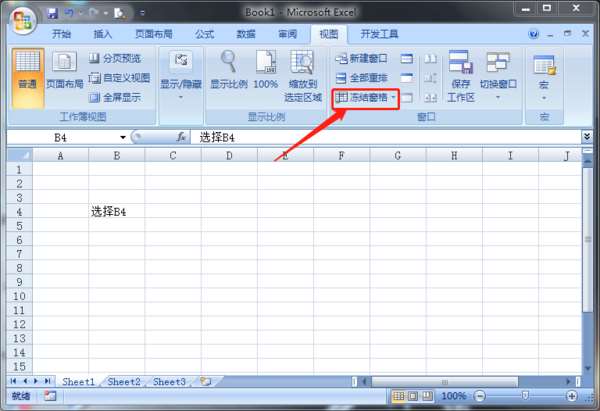The width and height of the screenshot is (600, 411).
Task: Open the 数据 ribbon tab
Action: coord(246,34)
